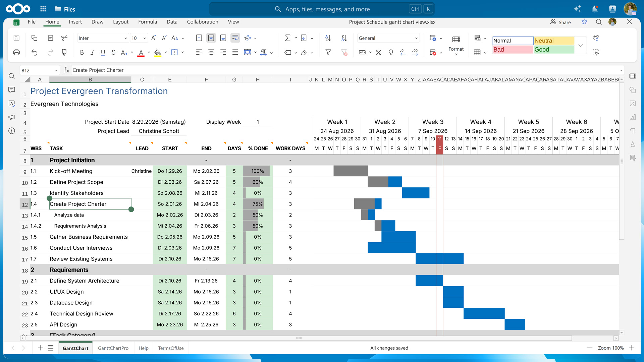Click the Sort Ascending icon
Viewport: 644px width, 362px height.
pyautogui.click(x=328, y=38)
